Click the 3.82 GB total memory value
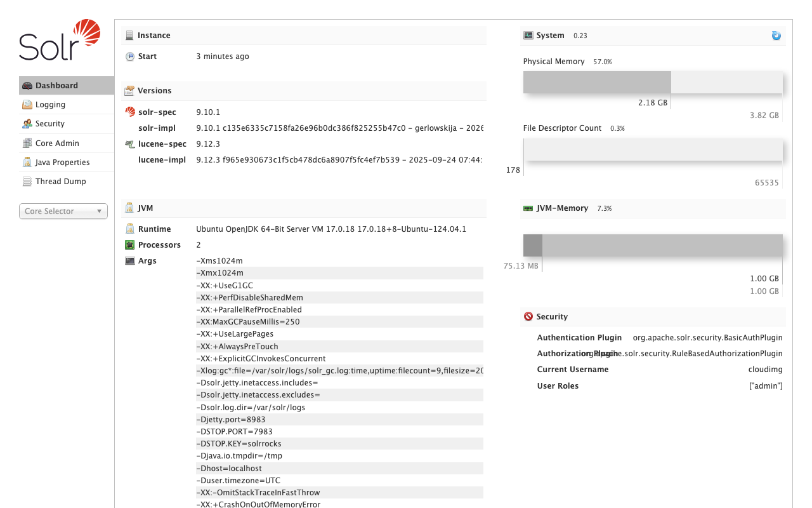This screenshot has height=508, width=812. pos(764,116)
